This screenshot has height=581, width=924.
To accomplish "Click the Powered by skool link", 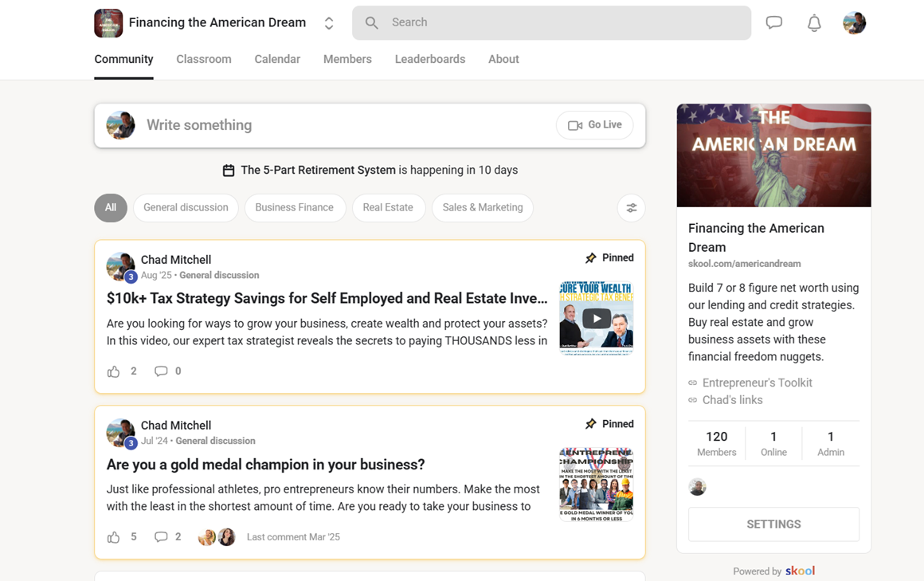I will tap(773, 571).
